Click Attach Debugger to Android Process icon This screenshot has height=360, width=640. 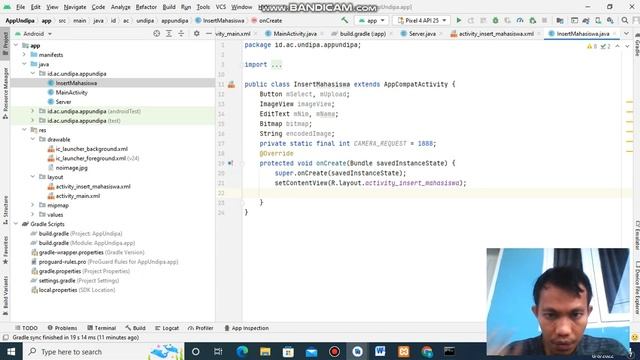pyautogui.click(x=532, y=20)
